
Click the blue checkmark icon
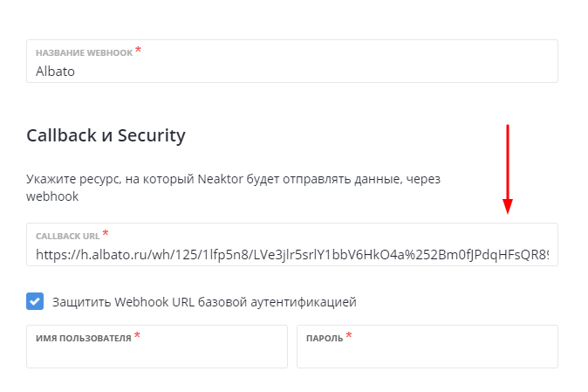point(35,302)
